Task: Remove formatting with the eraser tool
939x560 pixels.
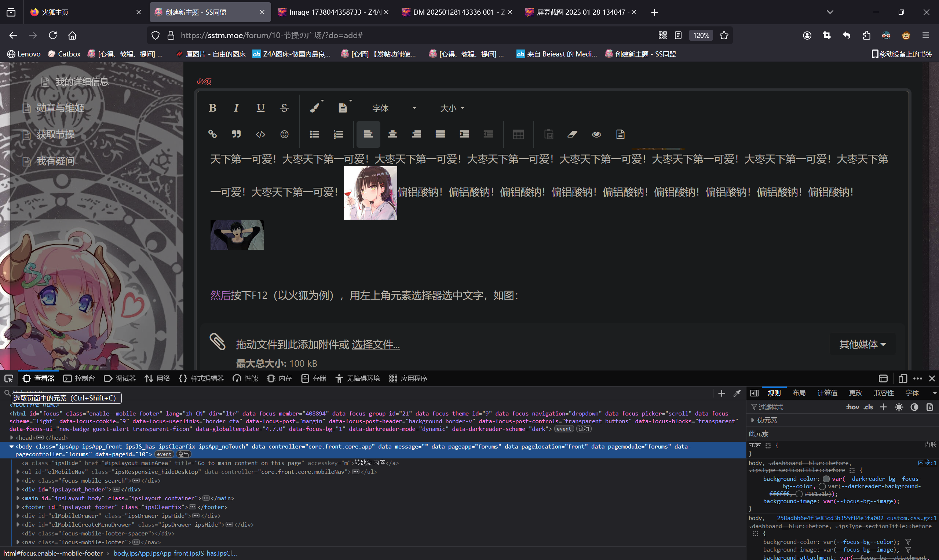Action: (x=572, y=134)
